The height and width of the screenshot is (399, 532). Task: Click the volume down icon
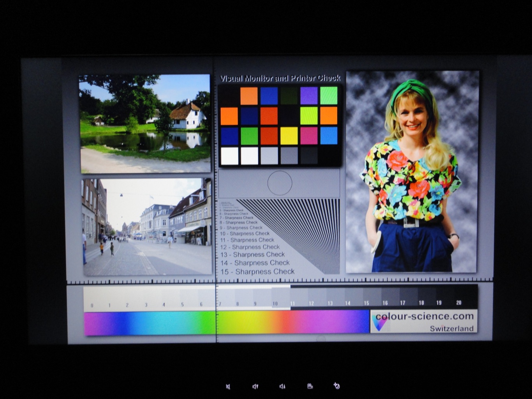(255, 386)
